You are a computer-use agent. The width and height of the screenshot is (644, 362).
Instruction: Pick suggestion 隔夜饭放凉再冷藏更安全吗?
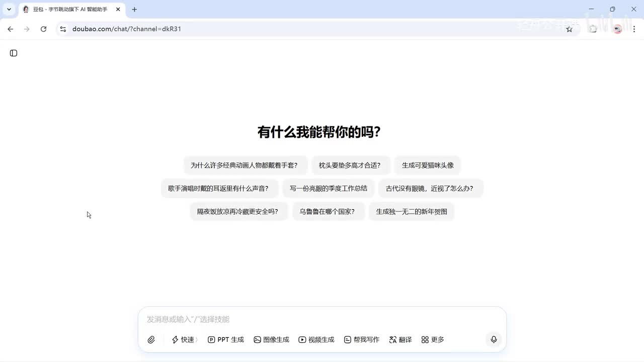(238, 211)
